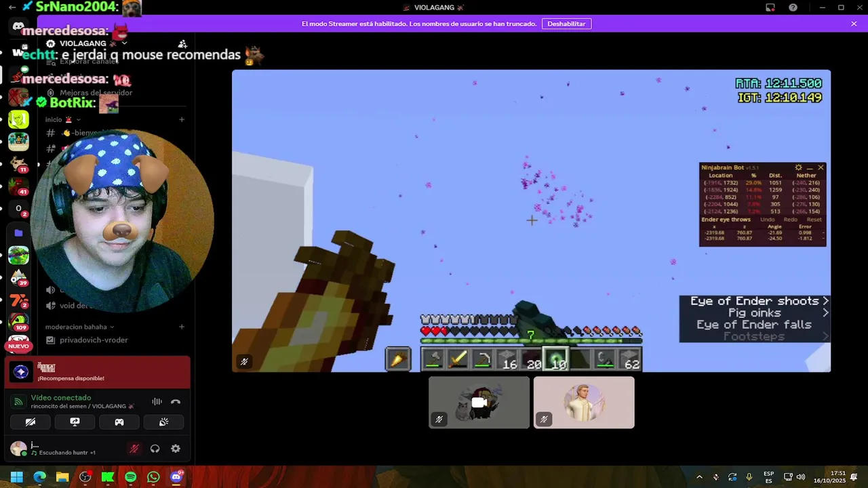The height and width of the screenshot is (488, 868).
Task: Open Spotify from the taskbar
Action: 130,477
